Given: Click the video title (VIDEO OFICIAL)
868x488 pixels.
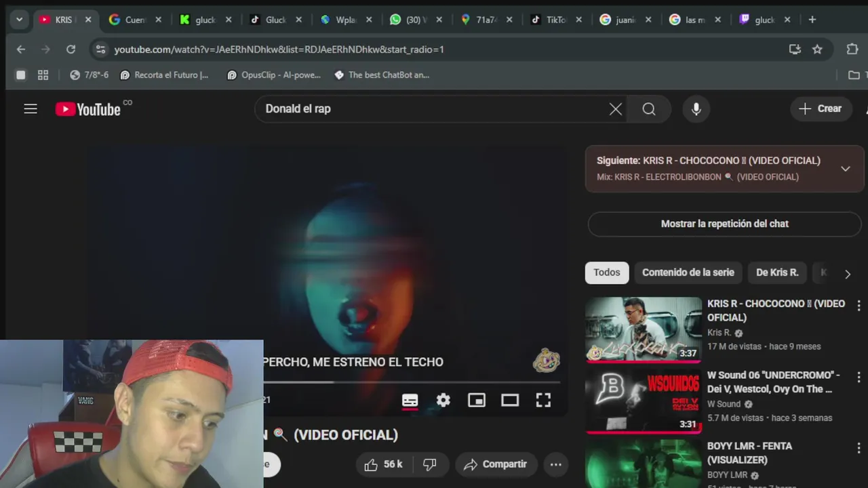Looking at the screenshot, I should [x=345, y=435].
